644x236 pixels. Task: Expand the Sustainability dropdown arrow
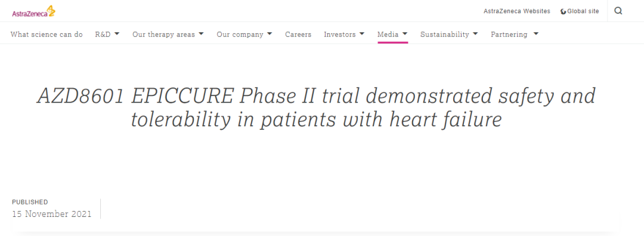[475, 34]
